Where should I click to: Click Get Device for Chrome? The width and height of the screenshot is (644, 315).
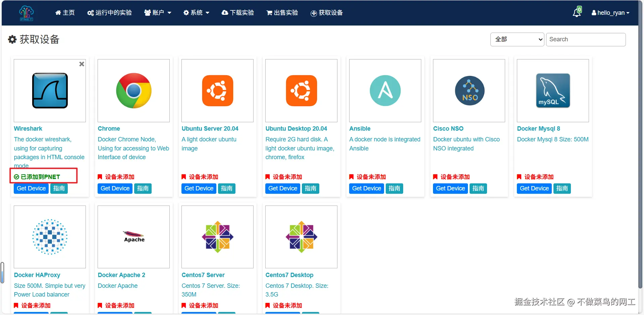pos(115,188)
